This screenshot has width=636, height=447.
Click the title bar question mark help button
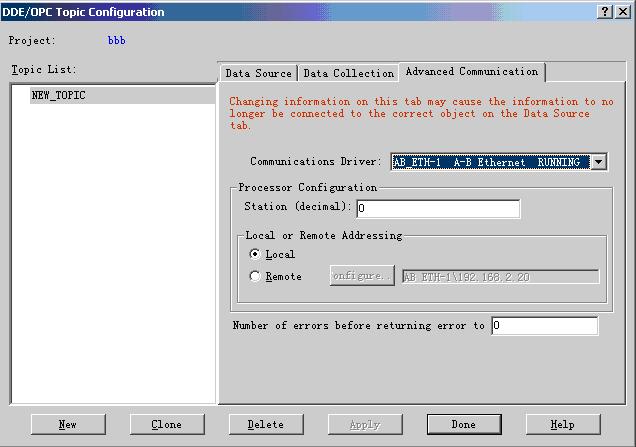pos(607,11)
